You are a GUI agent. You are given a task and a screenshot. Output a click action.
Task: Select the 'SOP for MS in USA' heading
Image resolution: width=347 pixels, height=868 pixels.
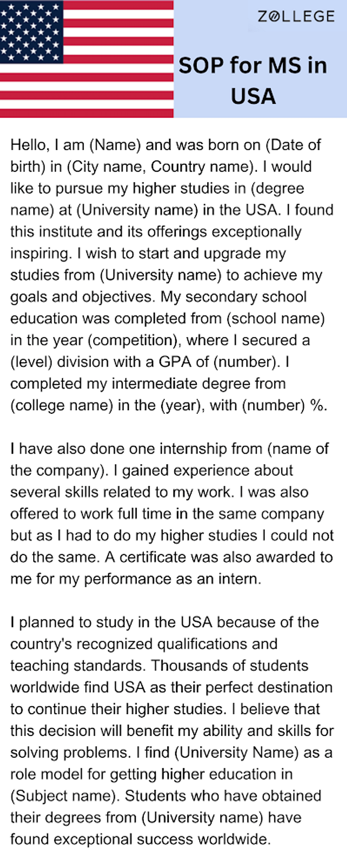(253, 80)
